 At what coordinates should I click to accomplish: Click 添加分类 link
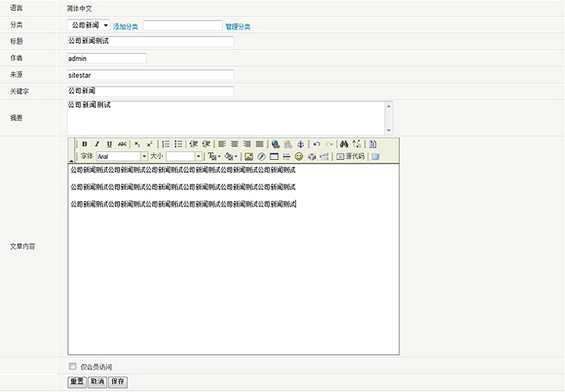(125, 26)
